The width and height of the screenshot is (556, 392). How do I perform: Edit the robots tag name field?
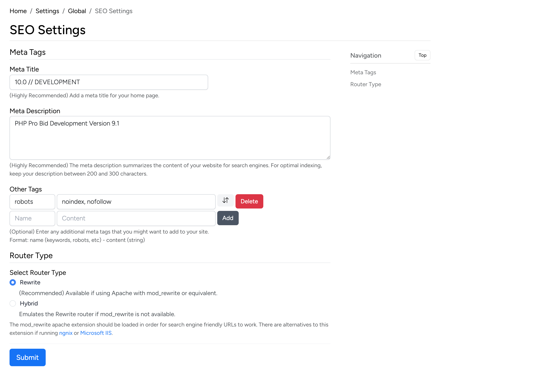coord(32,202)
